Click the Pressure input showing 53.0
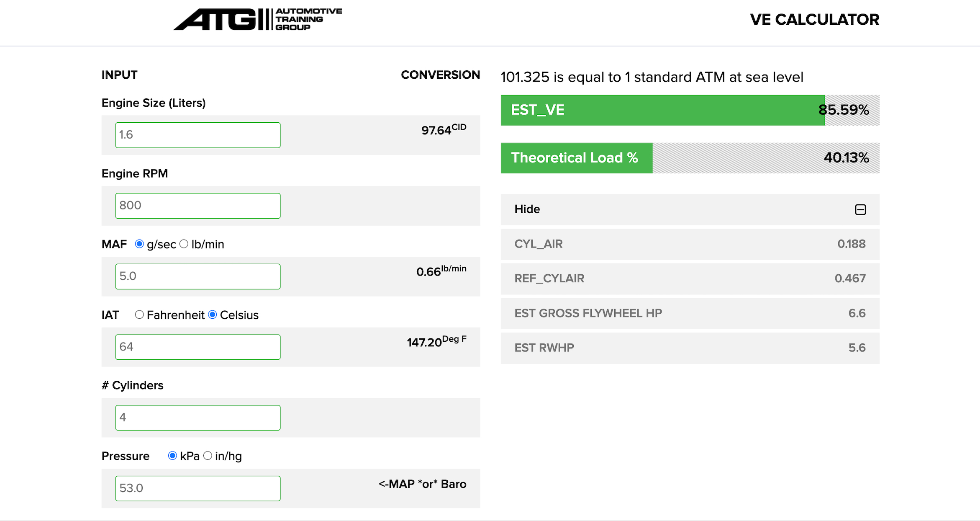Screen dimensions: 980x521 198,488
